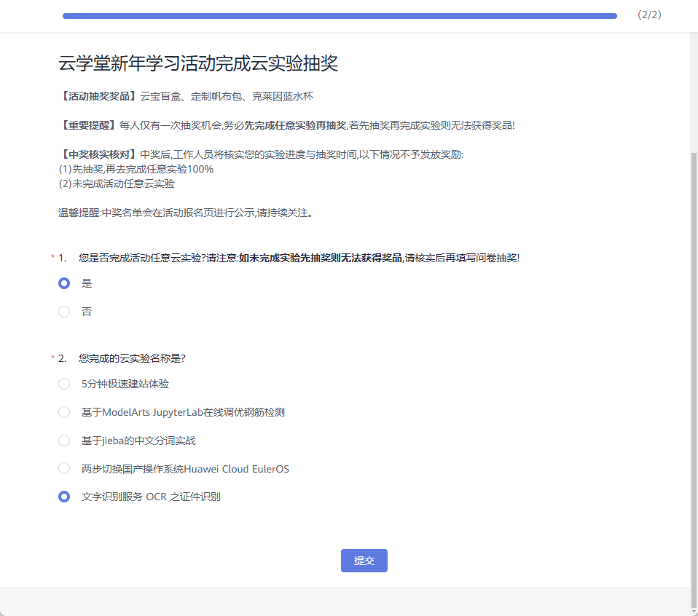Viewport: 698px width, 616px height.
Task: Select 文字识别服务 OCR 之证件识别 option
Action: [64, 497]
